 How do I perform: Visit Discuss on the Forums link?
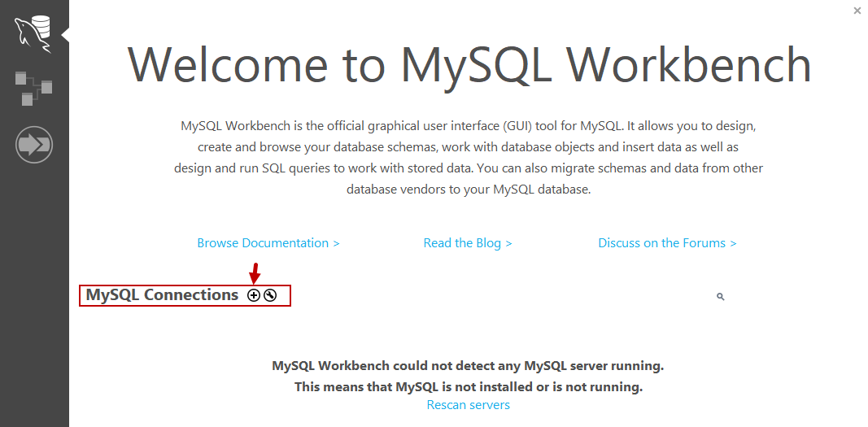coord(667,243)
